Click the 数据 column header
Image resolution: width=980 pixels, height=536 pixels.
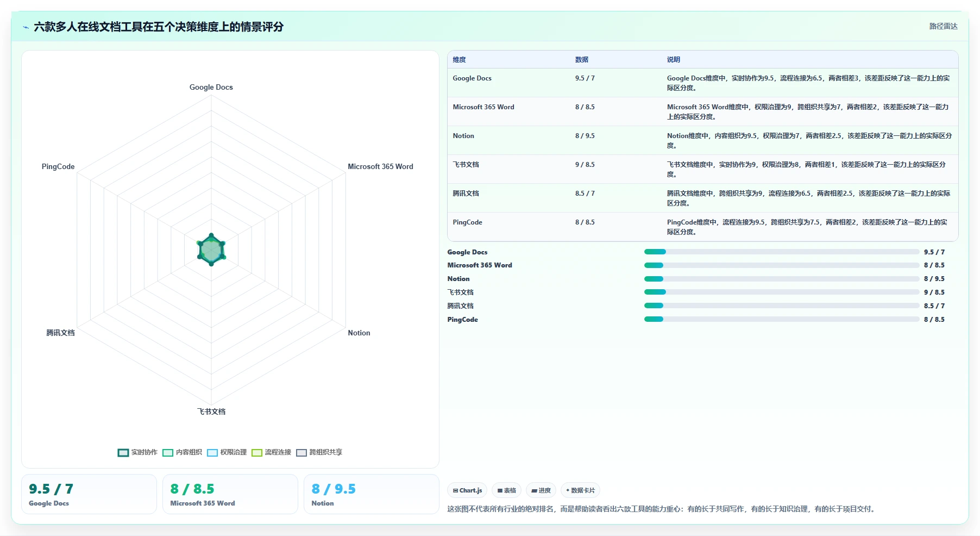point(582,60)
